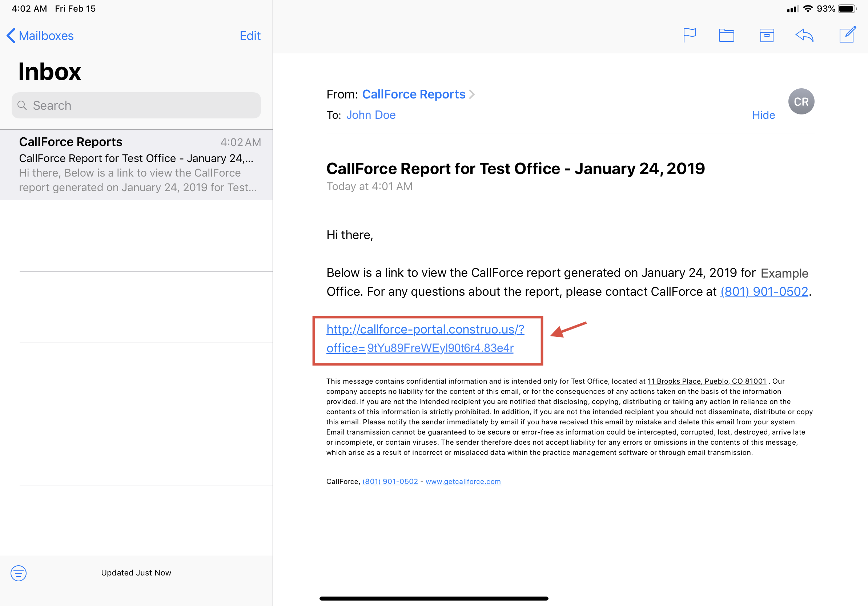Hide the message header details
Image resolution: width=868 pixels, height=606 pixels.
[763, 115]
